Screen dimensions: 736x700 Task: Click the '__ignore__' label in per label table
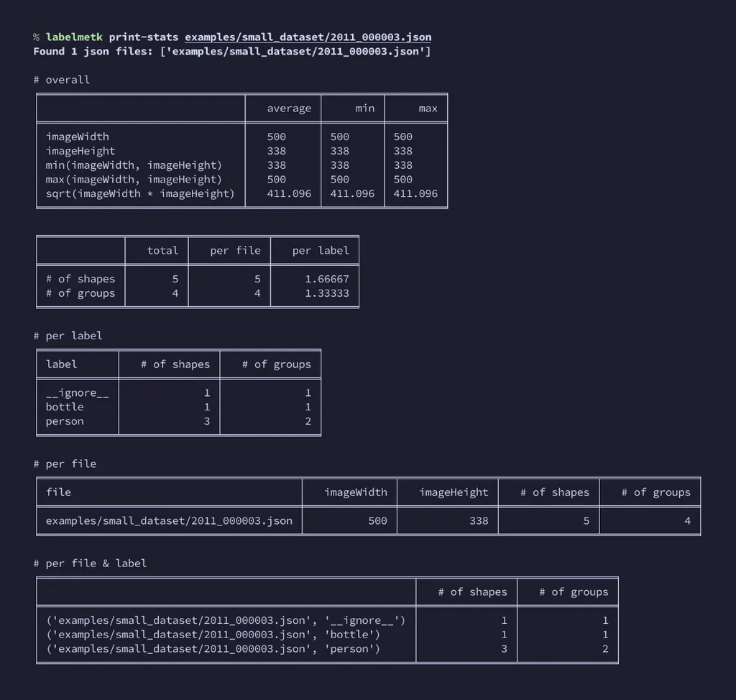point(77,392)
